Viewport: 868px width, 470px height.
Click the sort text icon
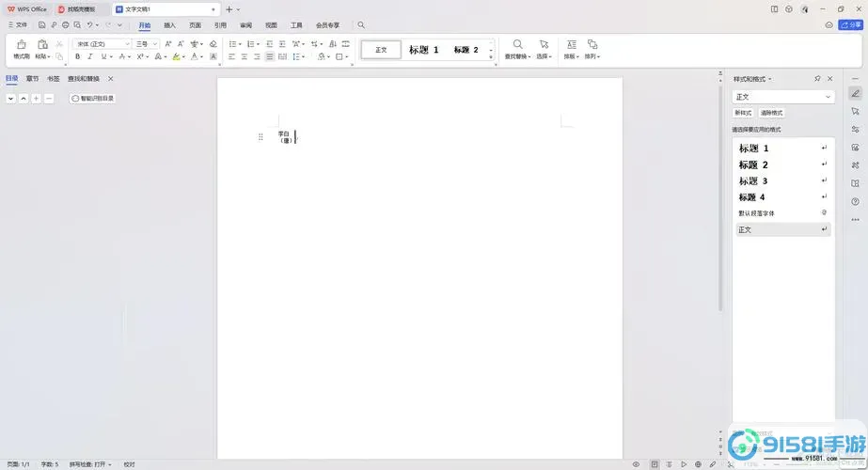333,44
